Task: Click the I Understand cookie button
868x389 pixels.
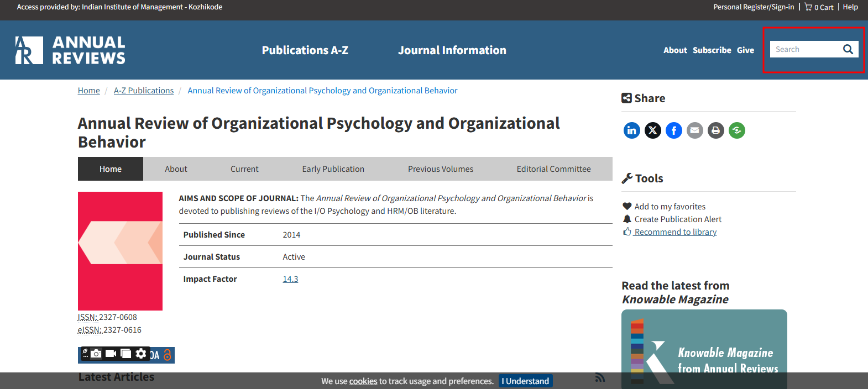Action: click(x=525, y=381)
